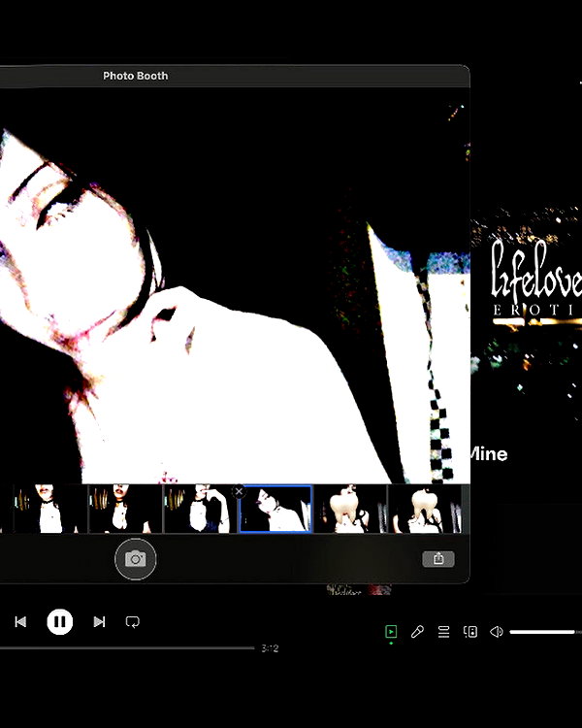Toggle the Now Playing view button
582x728 pixels.
point(391,632)
